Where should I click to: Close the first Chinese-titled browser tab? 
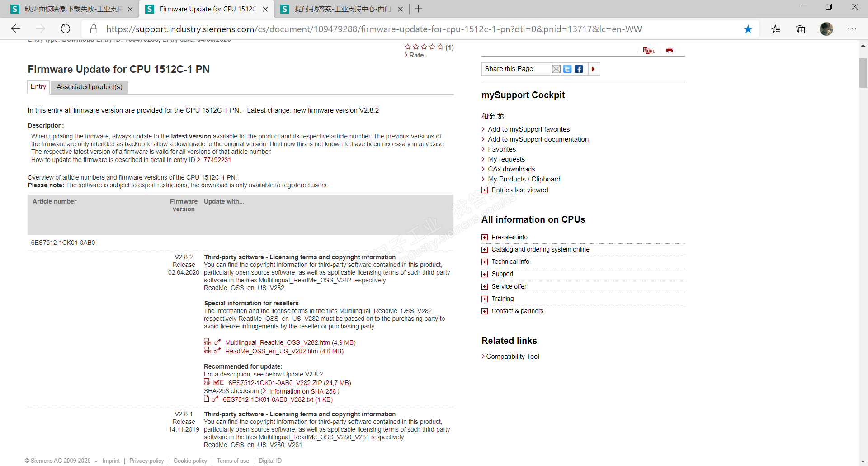click(130, 9)
